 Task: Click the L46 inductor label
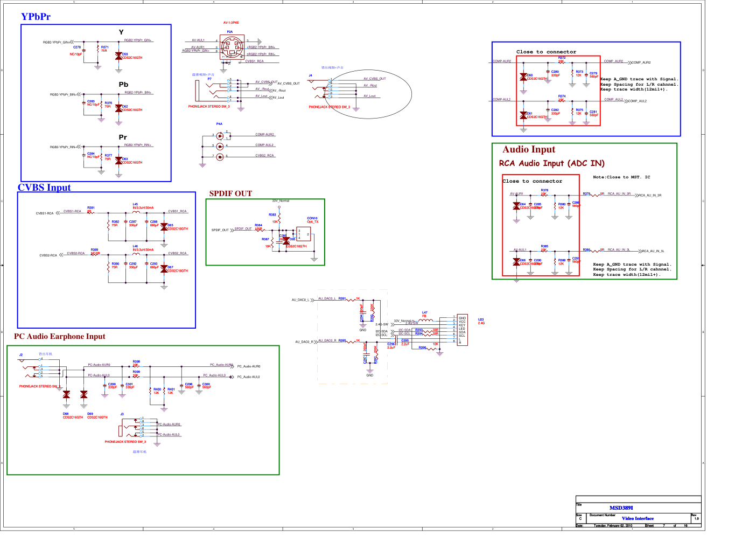pyautogui.click(x=143, y=248)
